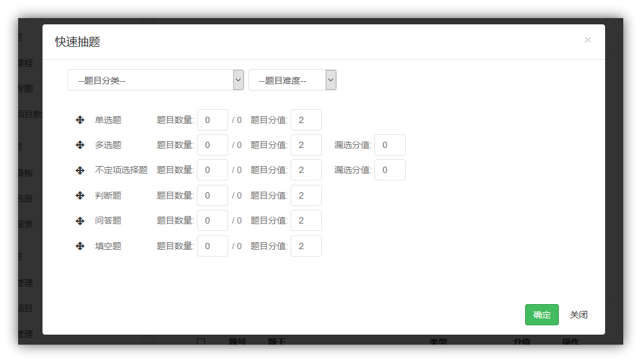Click the move handle icon for 判断题
642x364 pixels.
80,195
